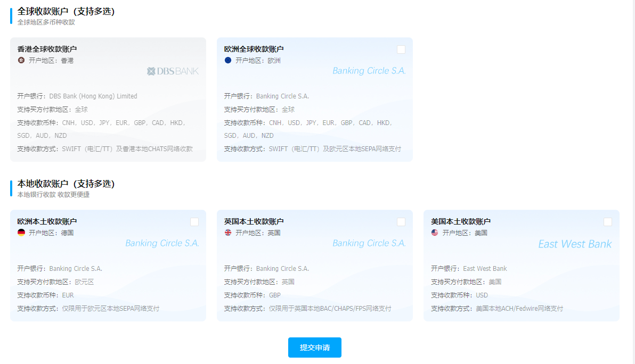Click the 香港本地CHATS网络收款 payment method line
The width and height of the screenshot is (635, 364).
pyautogui.click(x=105, y=149)
